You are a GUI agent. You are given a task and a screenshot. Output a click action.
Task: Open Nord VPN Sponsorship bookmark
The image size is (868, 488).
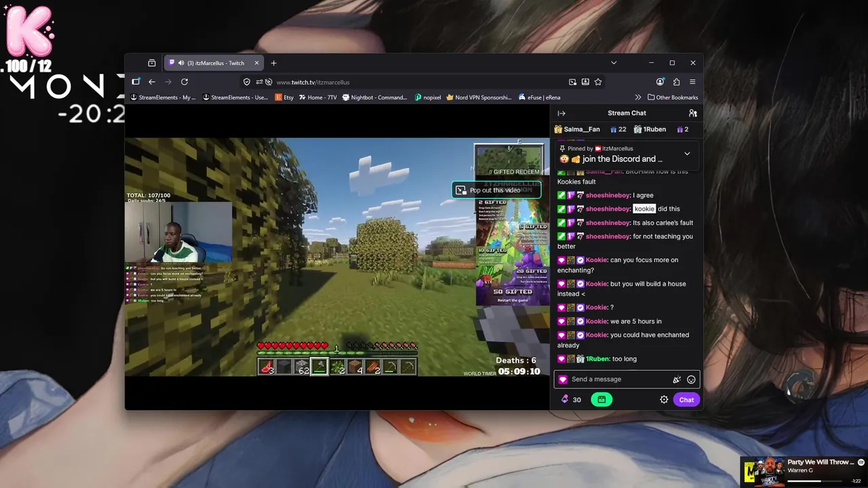(479, 98)
